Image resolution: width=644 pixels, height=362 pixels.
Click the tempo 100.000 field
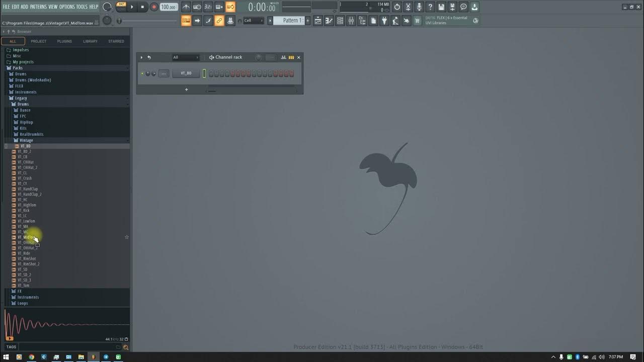tap(169, 7)
